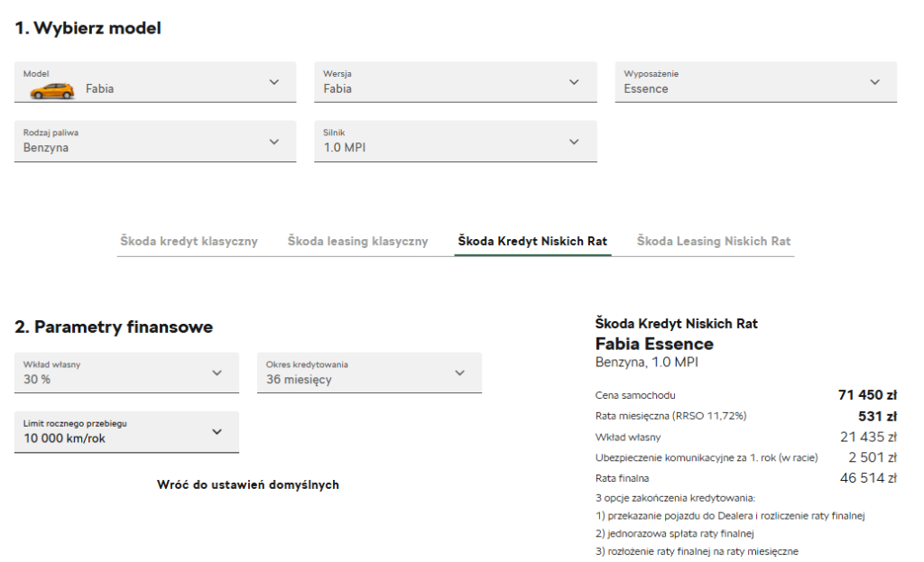924x562 pixels.
Task: Click the car price 71 450 zł
Action: [x=867, y=395]
